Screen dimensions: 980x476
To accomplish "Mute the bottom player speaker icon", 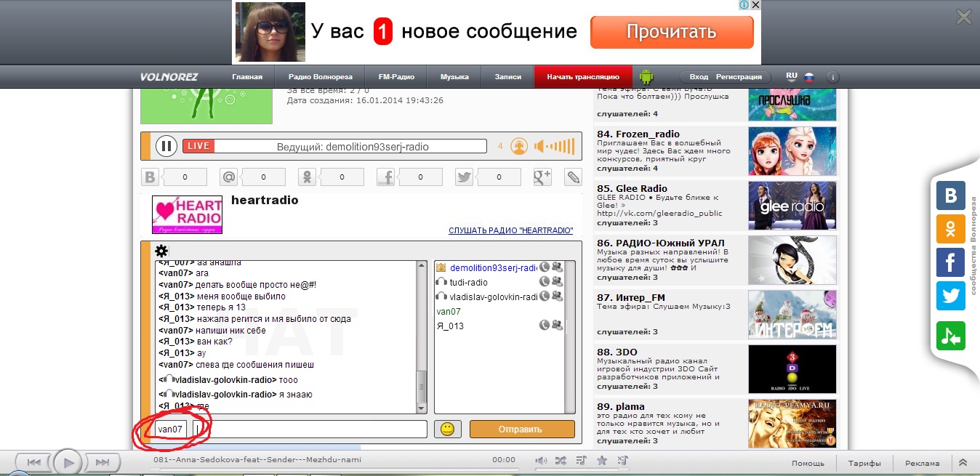I will (540, 461).
